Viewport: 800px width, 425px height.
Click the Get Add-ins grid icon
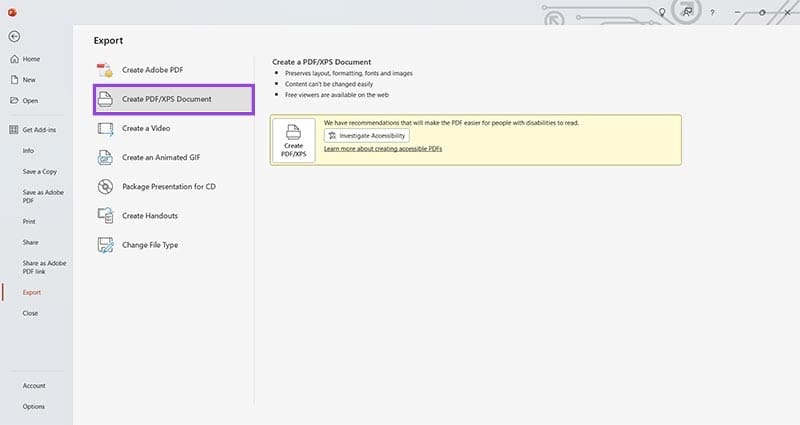click(x=14, y=130)
